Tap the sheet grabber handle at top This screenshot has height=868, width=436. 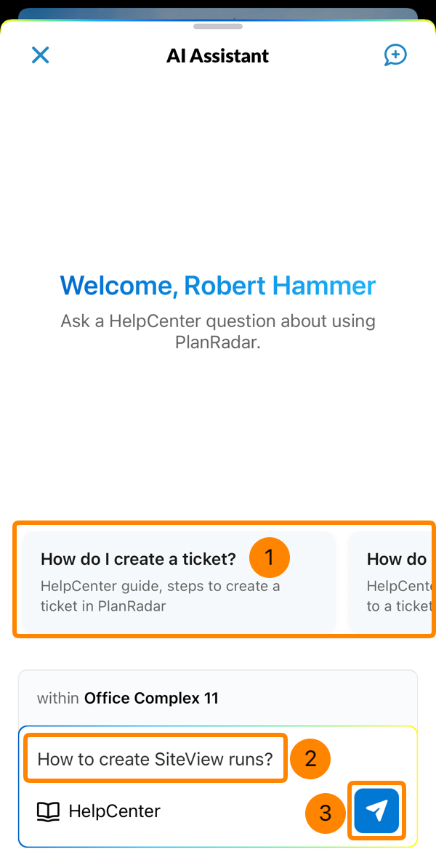pos(218,27)
